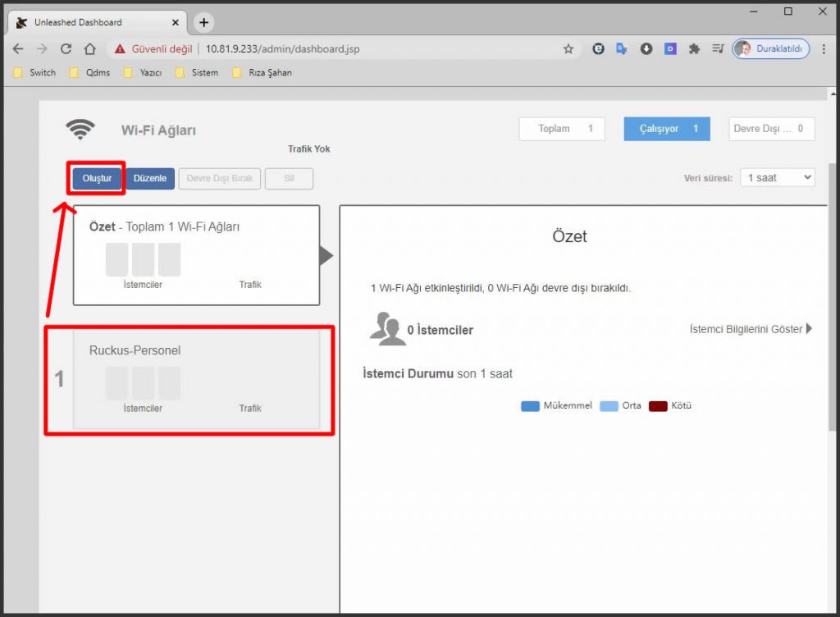Click the address bar URL
This screenshot has height=617, width=840.
[x=282, y=48]
